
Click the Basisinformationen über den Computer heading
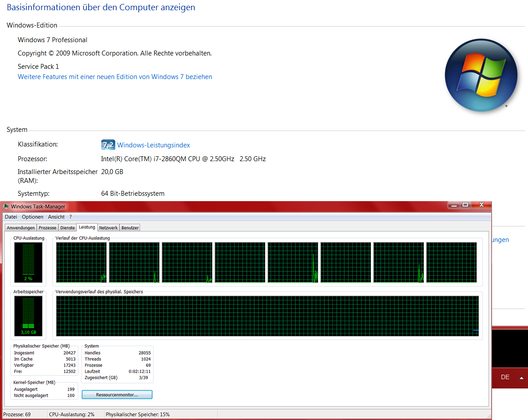(101, 8)
